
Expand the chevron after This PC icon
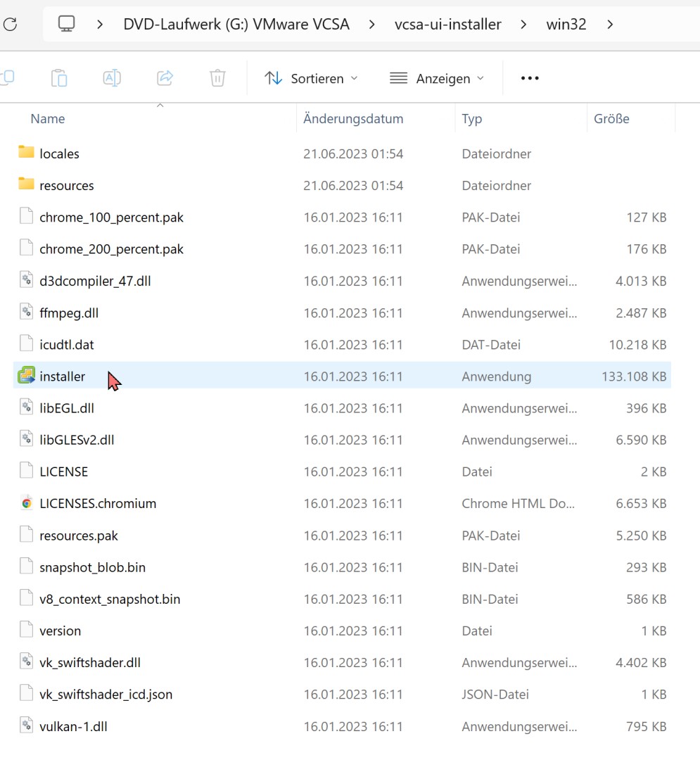pyautogui.click(x=100, y=24)
